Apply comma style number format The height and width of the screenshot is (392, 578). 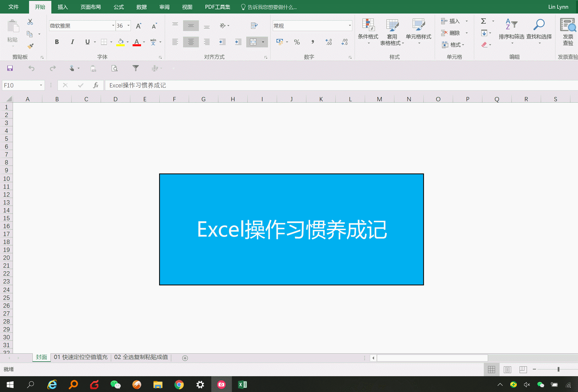click(x=313, y=42)
